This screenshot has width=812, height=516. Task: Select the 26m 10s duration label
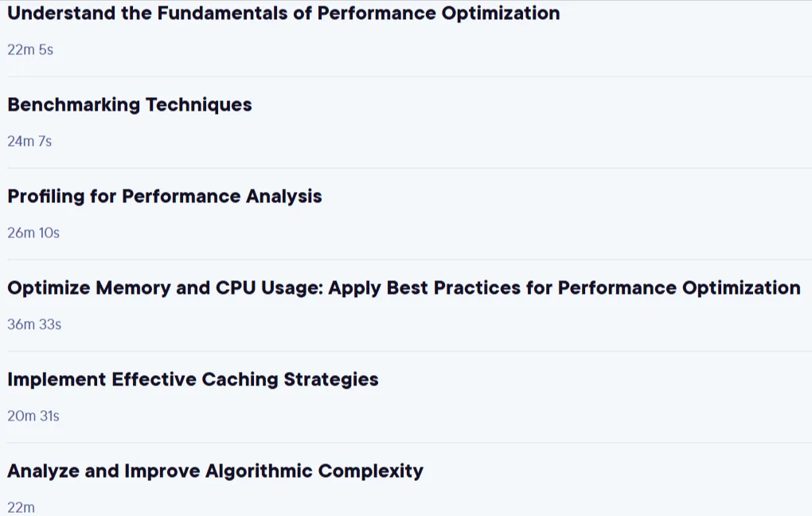[33, 233]
